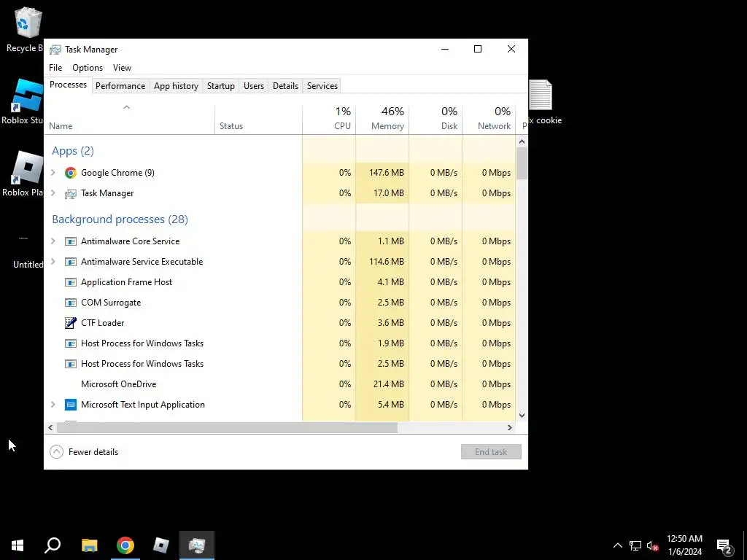Expand Microsoft Text Input Application

click(x=53, y=405)
